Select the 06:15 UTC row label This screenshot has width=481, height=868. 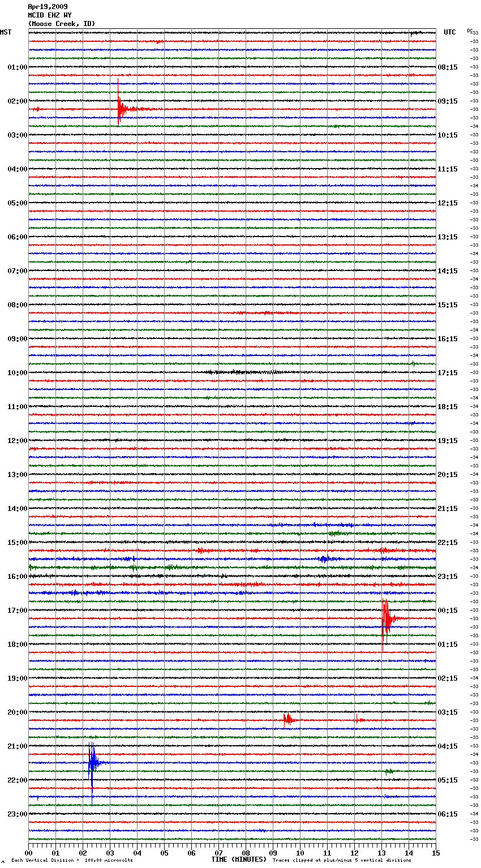448,814
